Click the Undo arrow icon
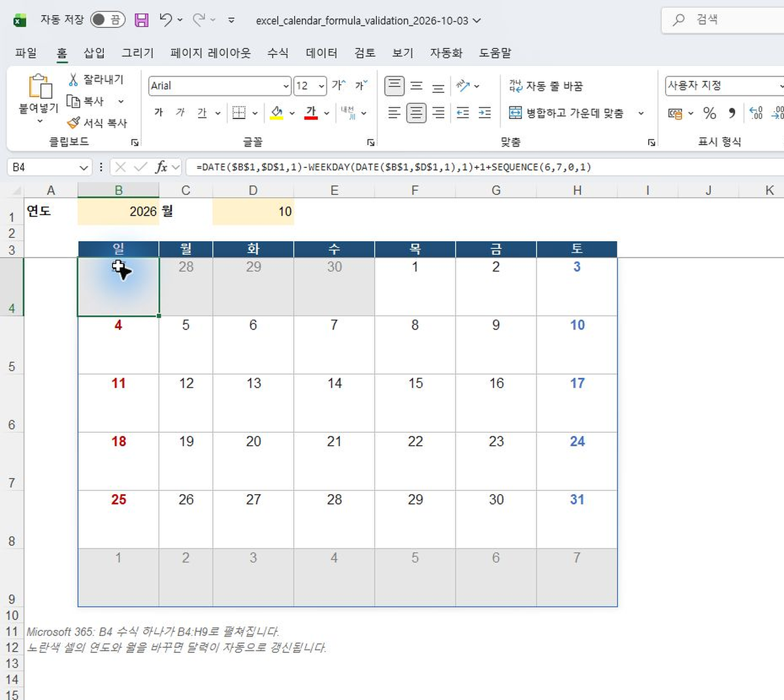This screenshot has width=784, height=700. 166,20
